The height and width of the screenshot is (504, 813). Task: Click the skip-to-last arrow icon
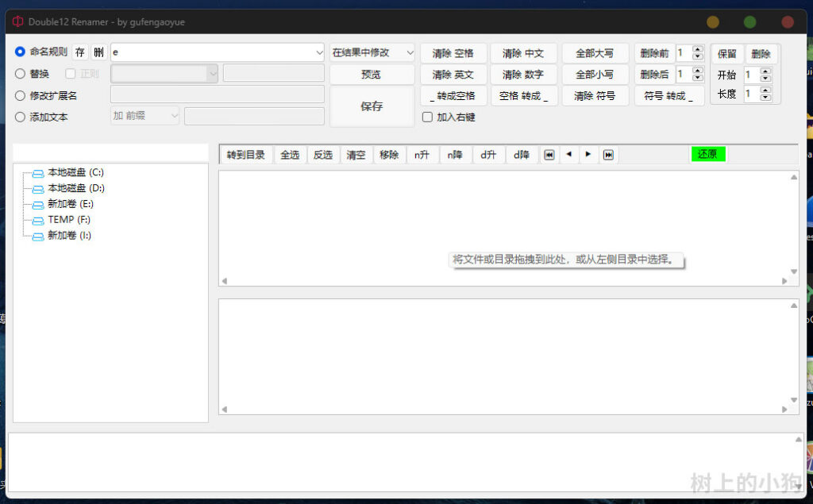608,155
